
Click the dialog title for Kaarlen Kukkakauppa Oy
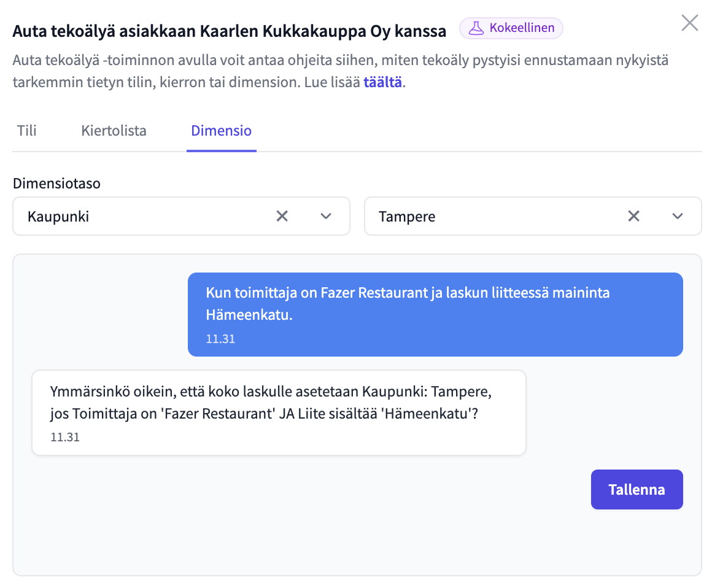point(230,31)
